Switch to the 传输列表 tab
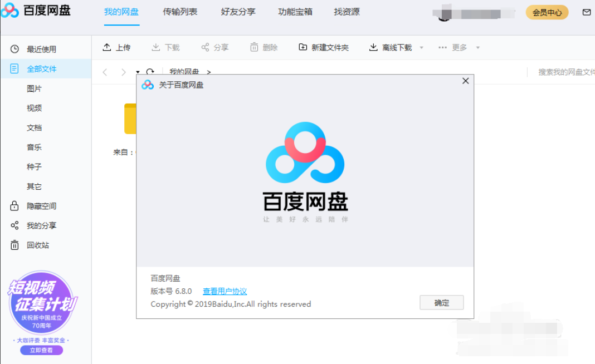This screenshot has height=364, width=595. click(179, 11)
